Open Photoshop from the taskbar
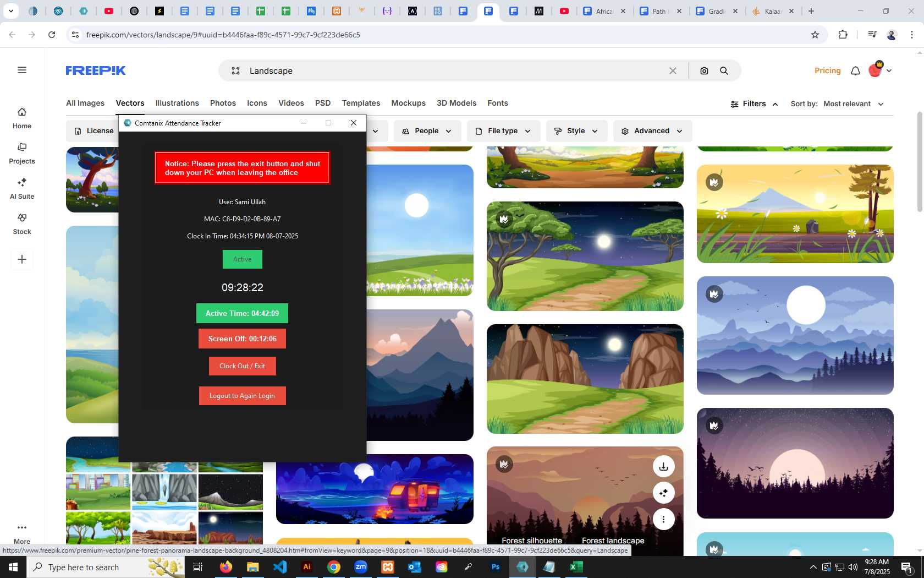 (496, 566)
